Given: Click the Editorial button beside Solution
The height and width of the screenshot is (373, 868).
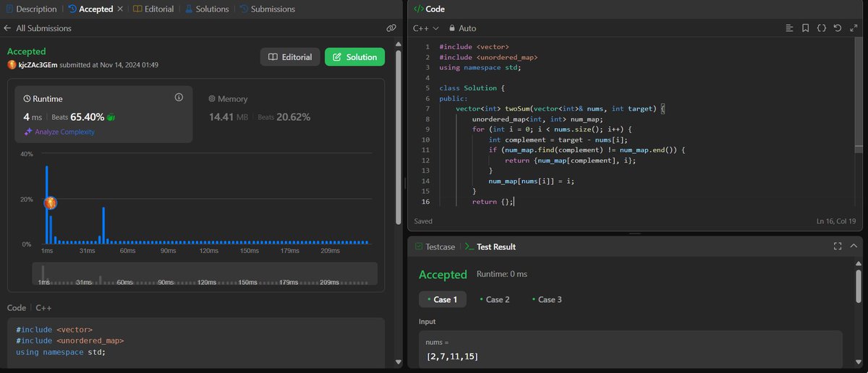Looking at the screenshot, I should pyautogui.click(x=290, y=57).
